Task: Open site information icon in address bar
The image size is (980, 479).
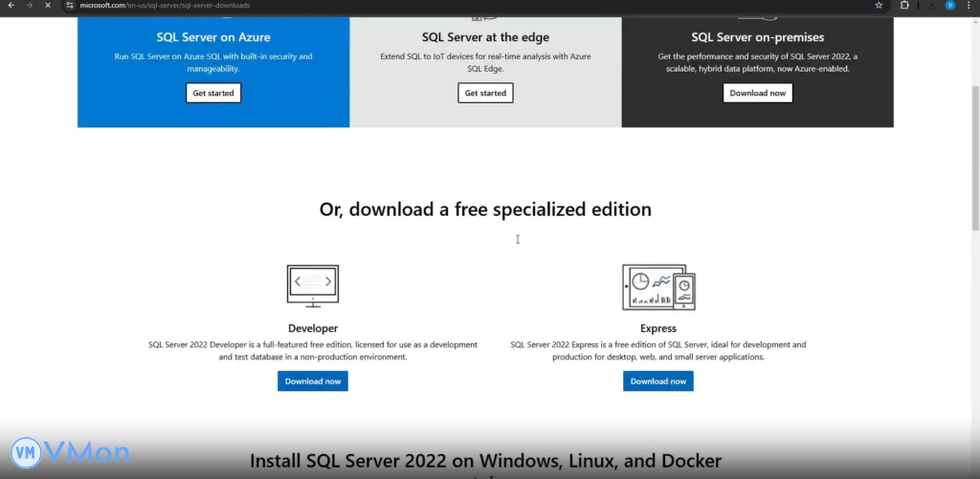Action: click(x=70, y=5)
